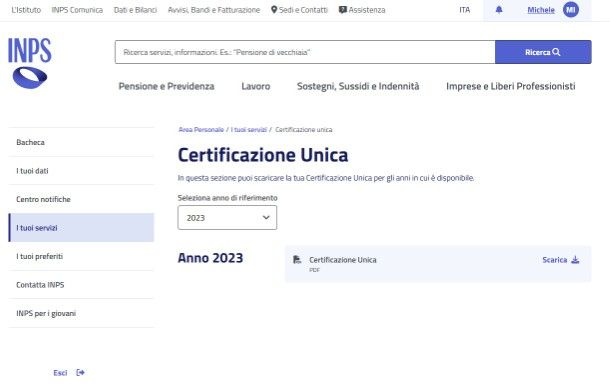Image resolution: width=610 pixels, height=392 pixels.
Task: Open L'Istituto top menu
Action: [26, 10]
